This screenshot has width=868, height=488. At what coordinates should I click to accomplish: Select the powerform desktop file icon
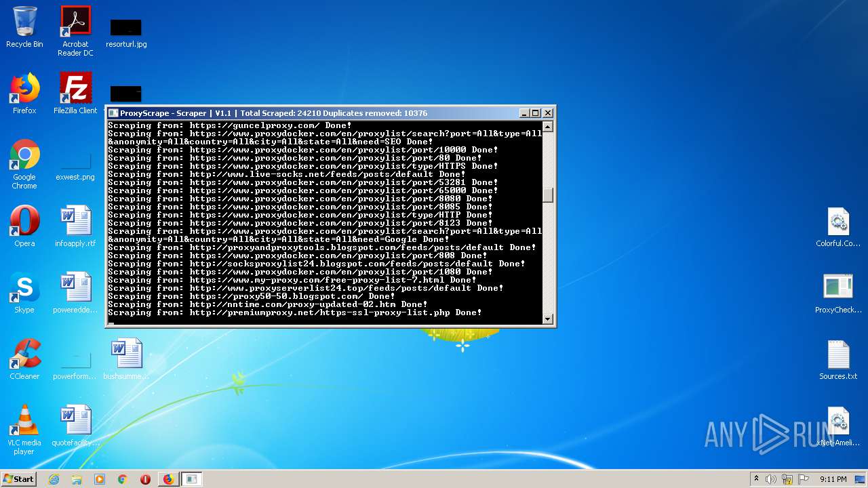pyautogui.click(x=75, y=366)
